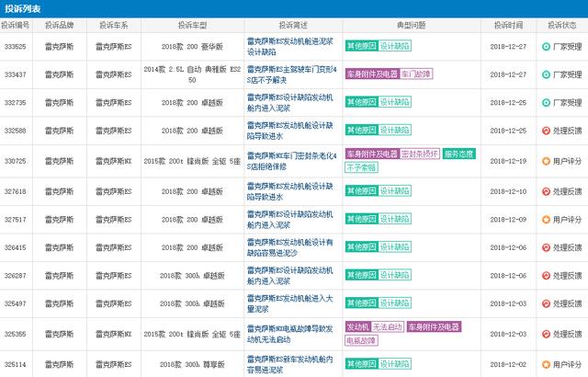Click the date 2018-12-09
This screenshot has height=377, width=588.
point(508,220)
